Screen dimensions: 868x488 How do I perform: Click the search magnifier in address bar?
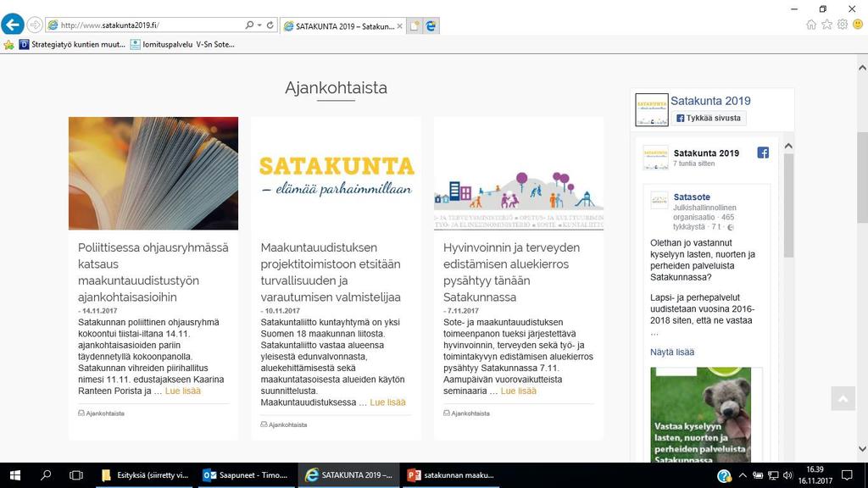(249, 25)
